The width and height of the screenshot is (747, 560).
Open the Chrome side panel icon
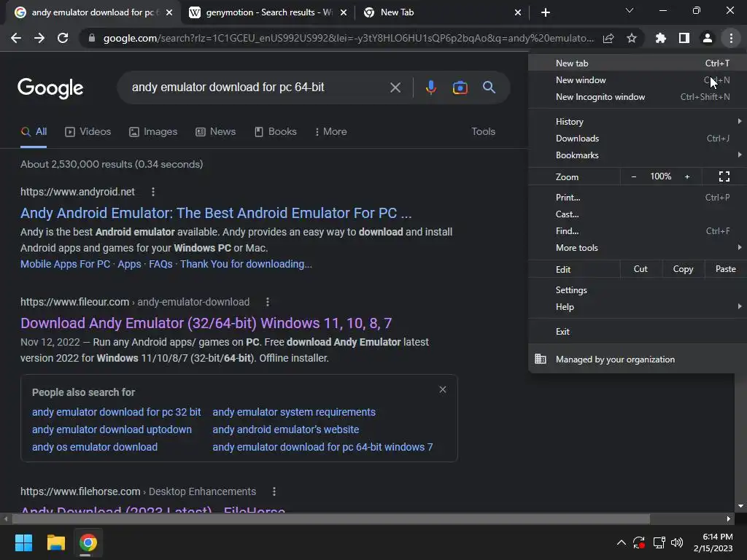tap(684, 38)
